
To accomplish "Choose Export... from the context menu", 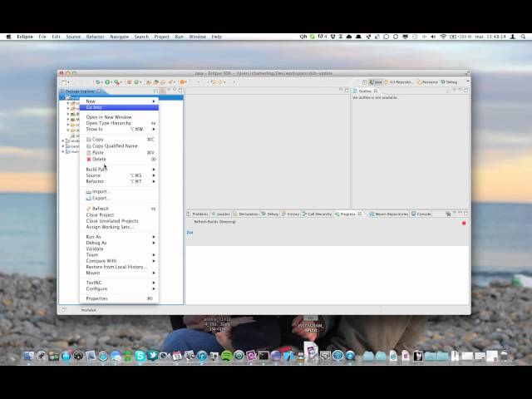I will [x=119, y=198].
